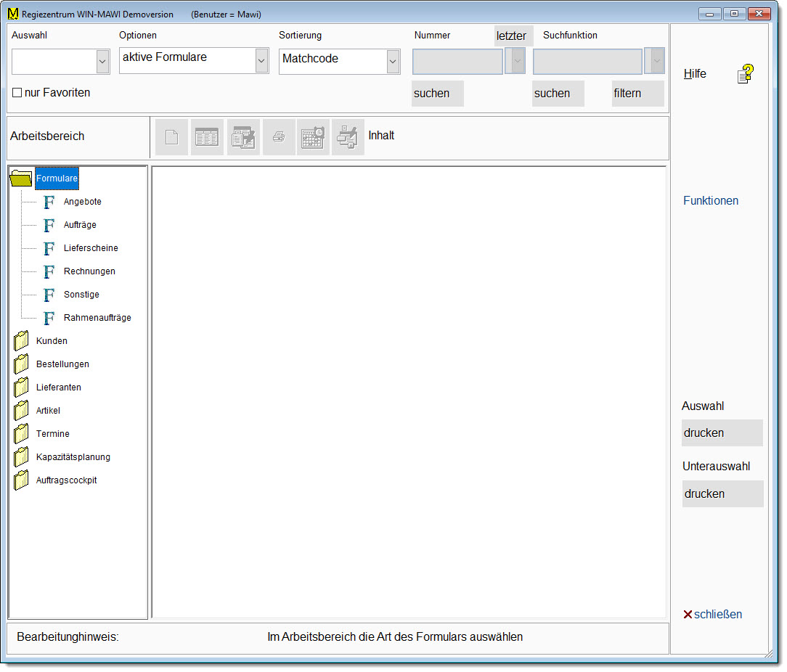The image size is (787, 672).
Task: Open the Auswahl dropdown
Action: click(x=102, y=62)
